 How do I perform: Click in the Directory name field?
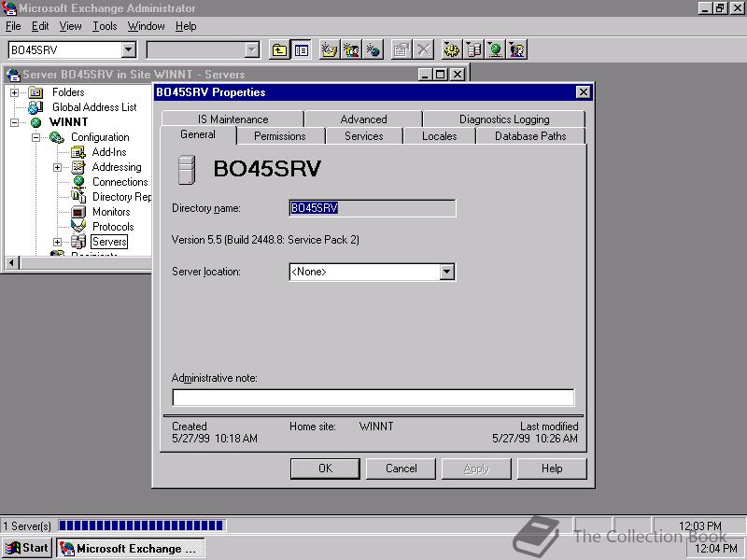click(372, 208)
